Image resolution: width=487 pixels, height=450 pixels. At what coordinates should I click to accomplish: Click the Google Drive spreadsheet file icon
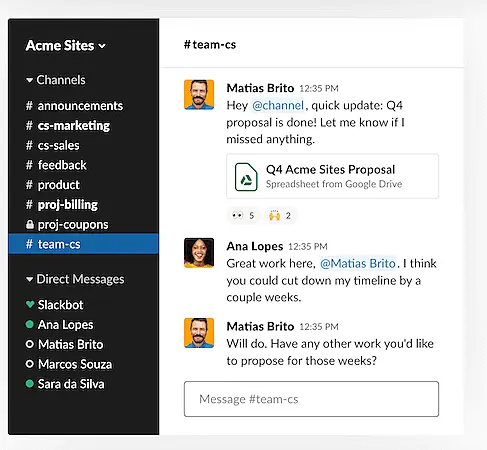pyautogui.click(x=246, y=177)
